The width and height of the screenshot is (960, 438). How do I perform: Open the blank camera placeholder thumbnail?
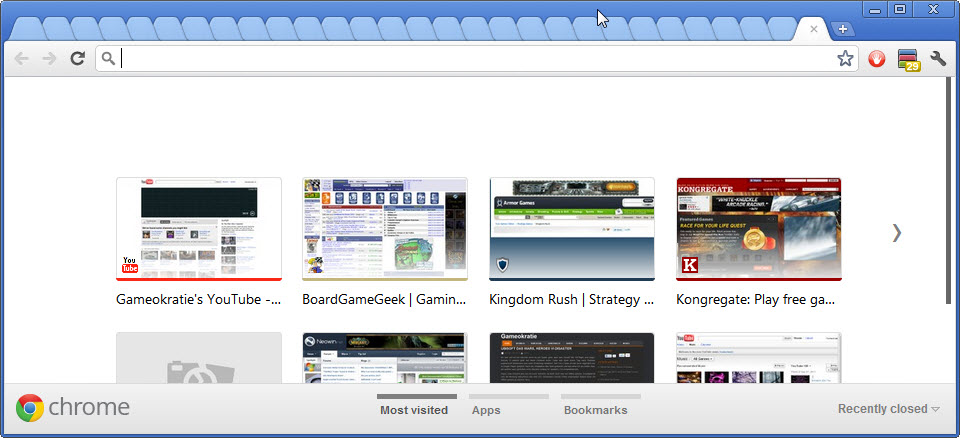[199, 358]
